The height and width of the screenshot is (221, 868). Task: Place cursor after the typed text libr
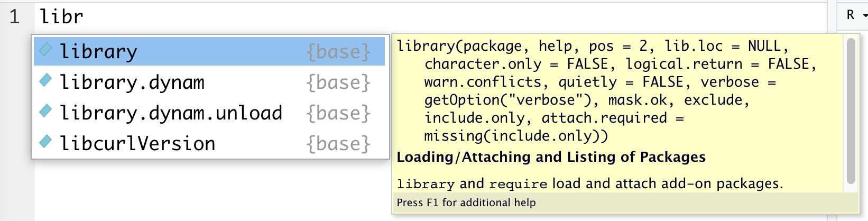click(x=84, y=16)
